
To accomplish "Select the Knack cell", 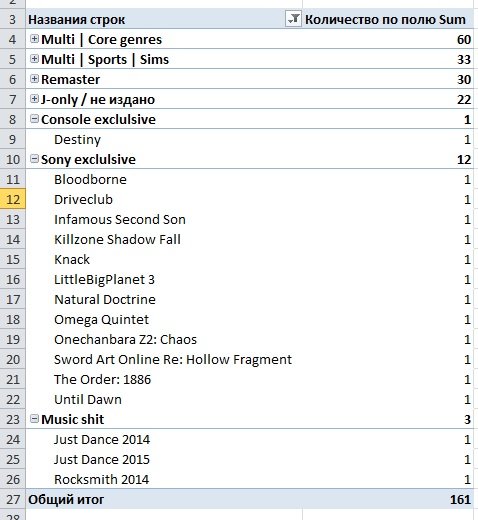I will point(164,259).
